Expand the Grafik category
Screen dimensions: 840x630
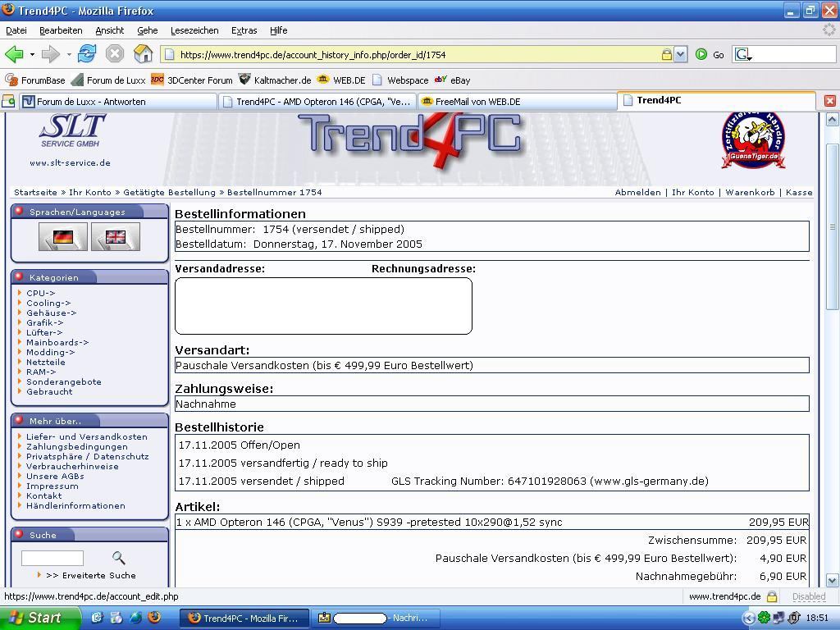point(45,322)
